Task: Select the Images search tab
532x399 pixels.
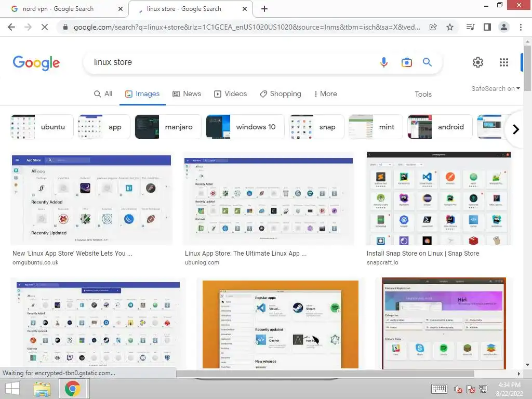Action: click(x=142, y=94)
